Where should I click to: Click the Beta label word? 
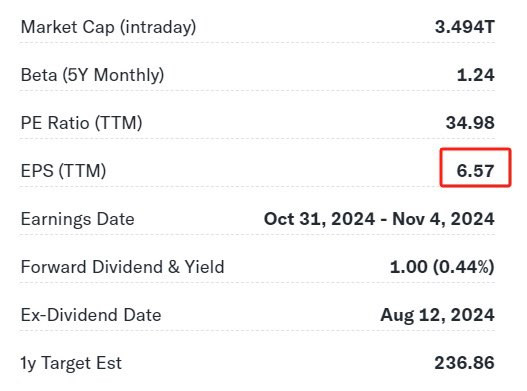pyautogui.click(x=39, y=75)
